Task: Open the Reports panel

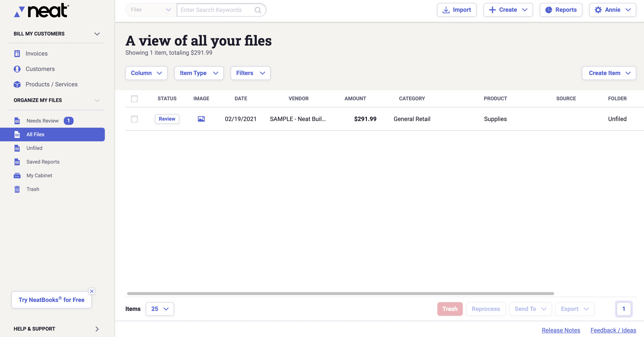Action: tap(561, 10)
